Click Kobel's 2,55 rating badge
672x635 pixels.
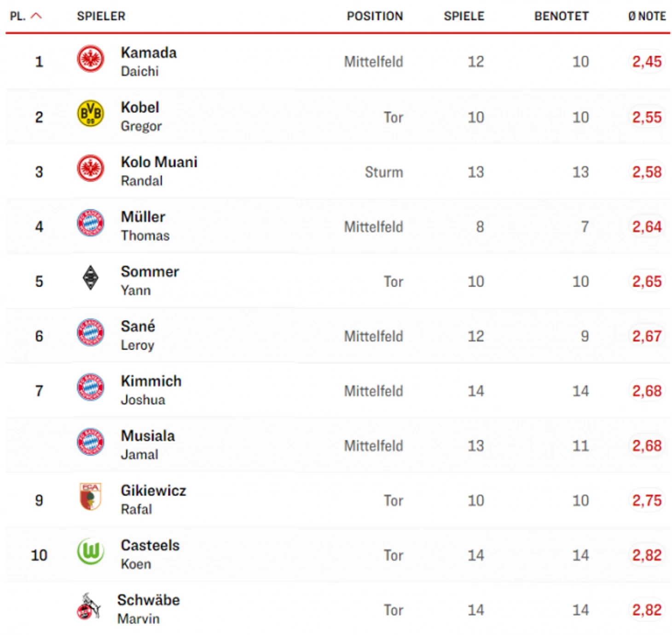point(647,117)
